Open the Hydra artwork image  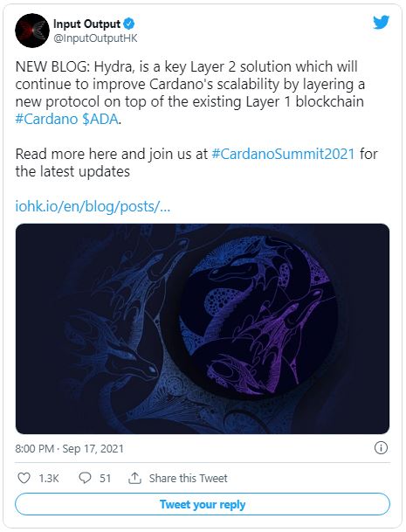coord(203,328)
